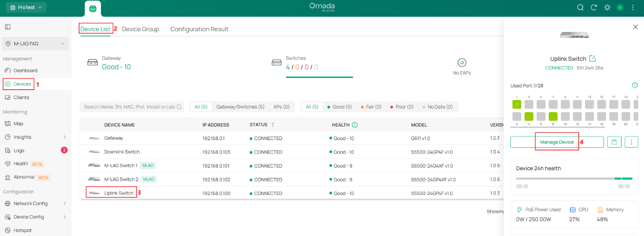Click the search icon in top header
The height and width of the screenshot is (236, 644).
pos(581,8)
